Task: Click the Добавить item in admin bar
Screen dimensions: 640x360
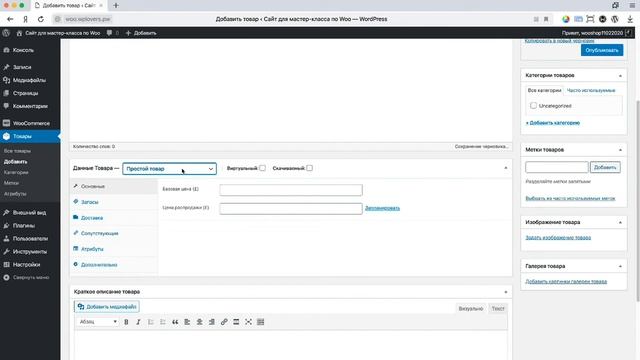Action: pos(141,33)
